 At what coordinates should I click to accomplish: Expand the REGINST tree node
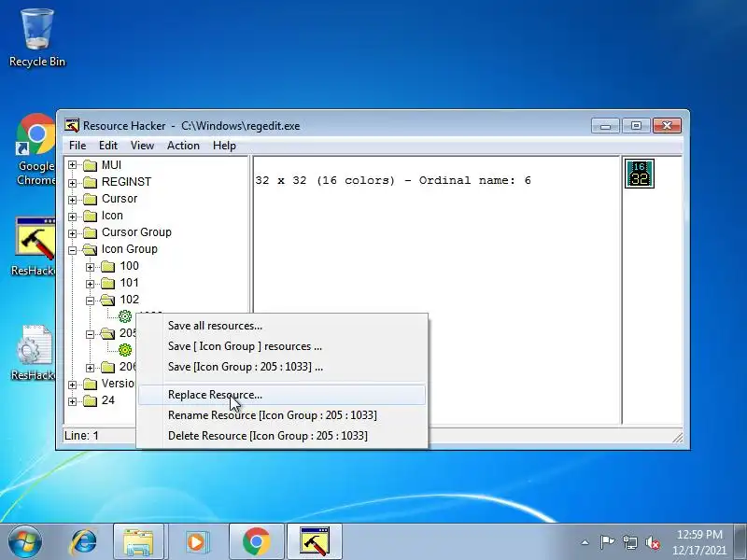pyautogui.click(x=72, y=182)
